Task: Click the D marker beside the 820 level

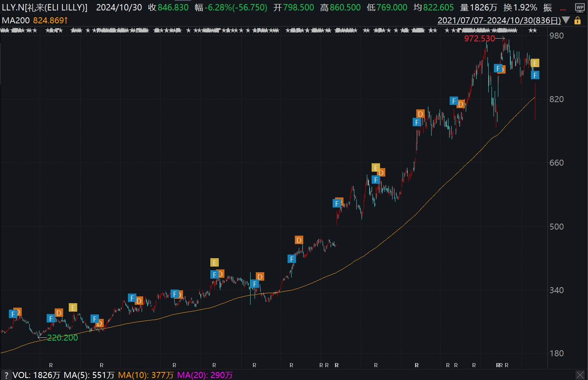Action: tap(461, 104)
